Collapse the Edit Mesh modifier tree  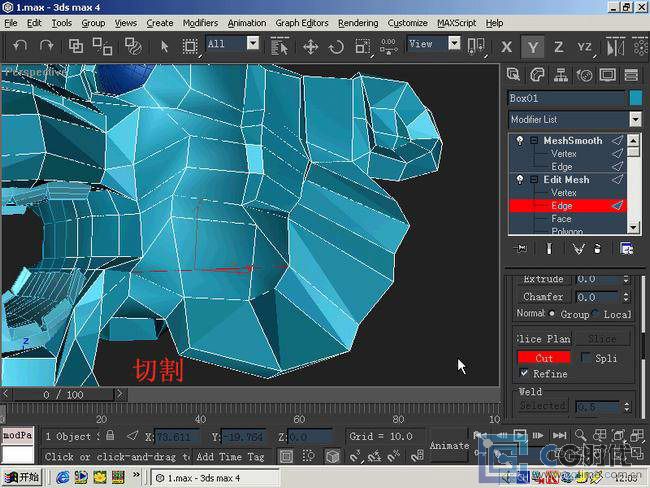coord(534,180)
